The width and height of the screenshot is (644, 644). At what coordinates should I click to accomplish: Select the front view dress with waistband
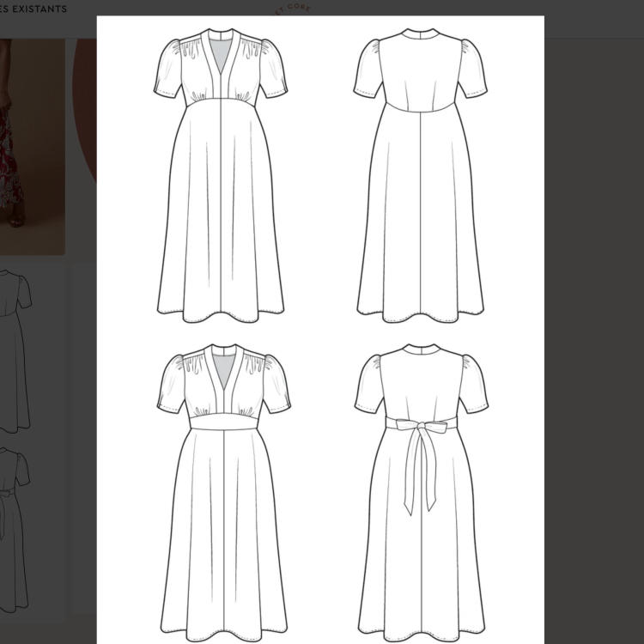pyautogui.click(x=223, y=515)
